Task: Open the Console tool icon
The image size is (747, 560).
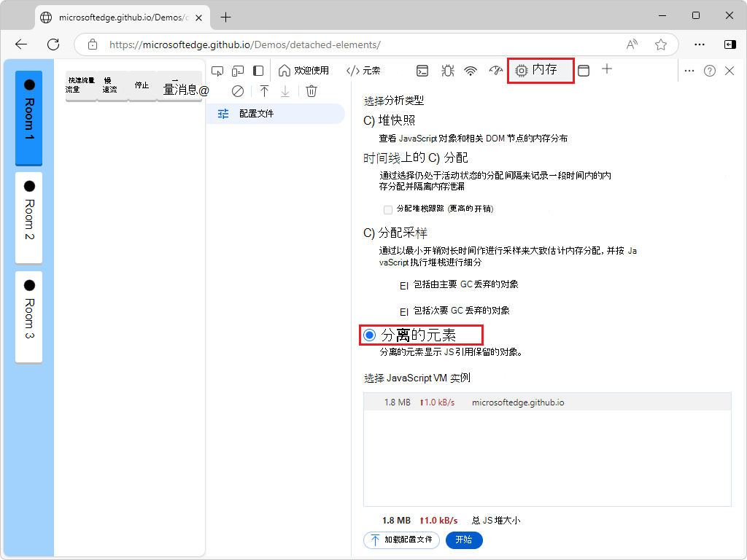Action: click(x=422, y=71)
